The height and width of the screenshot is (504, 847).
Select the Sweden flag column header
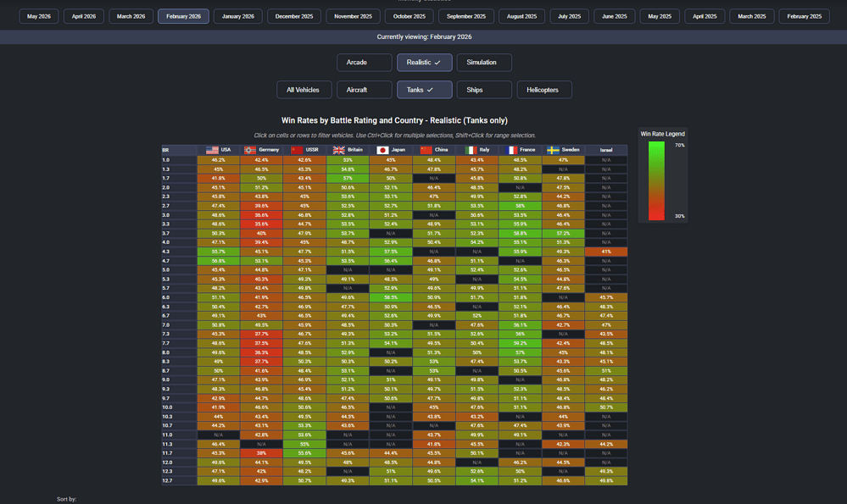point(563,150)
